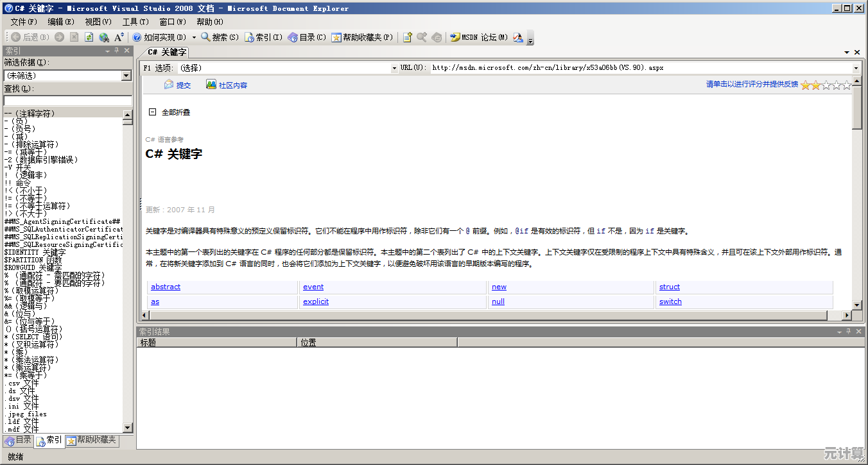This screenshot has width=868, height=465.
Task: Switch to the 帮助收藏夹 bottom tab
Action: click(92, 440)
